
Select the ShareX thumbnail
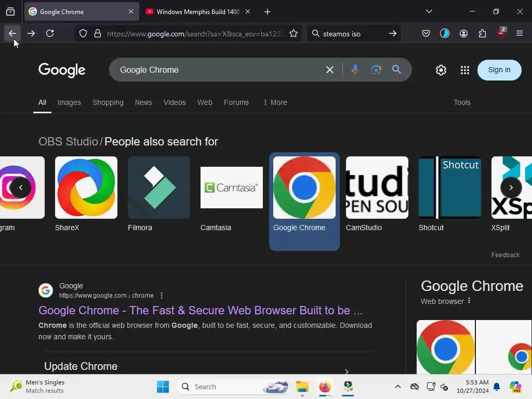click(x=86, y=187)
